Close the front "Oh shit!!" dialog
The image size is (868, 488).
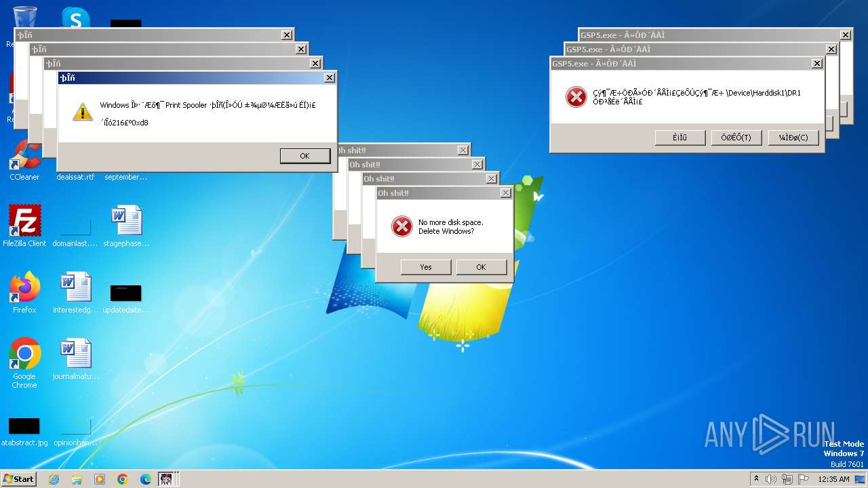[x=505, y=193]
